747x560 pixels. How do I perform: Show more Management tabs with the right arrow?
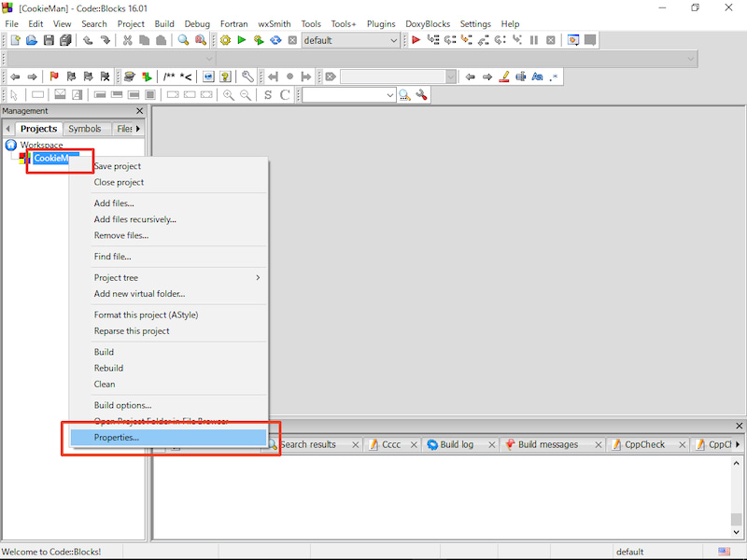click(138, 129)
